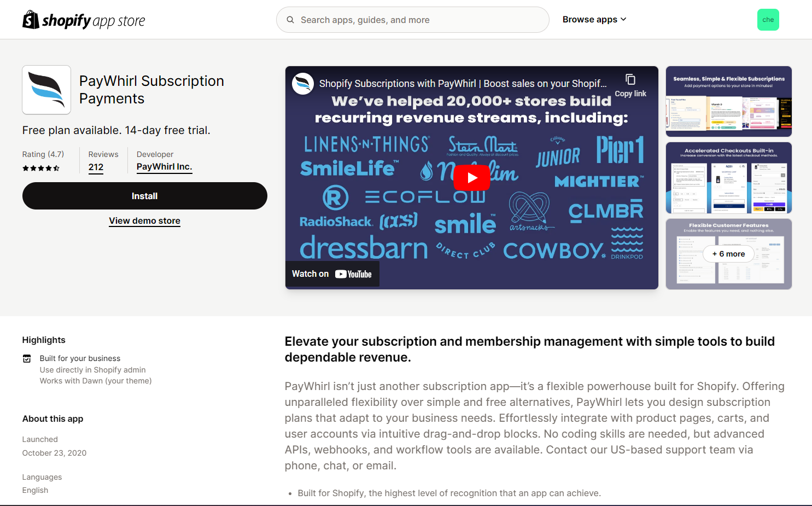The image size is (812, 506).
Task: Click the 'Rating (4.7)' label
Action: tap(43, 154)
